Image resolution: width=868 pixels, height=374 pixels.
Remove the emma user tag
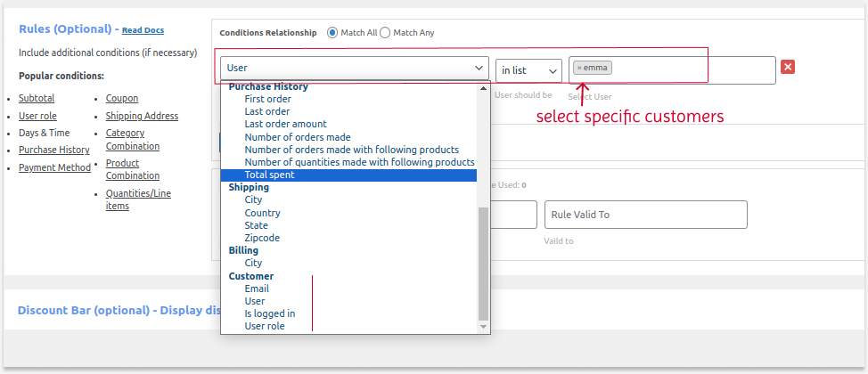(579, 68)
